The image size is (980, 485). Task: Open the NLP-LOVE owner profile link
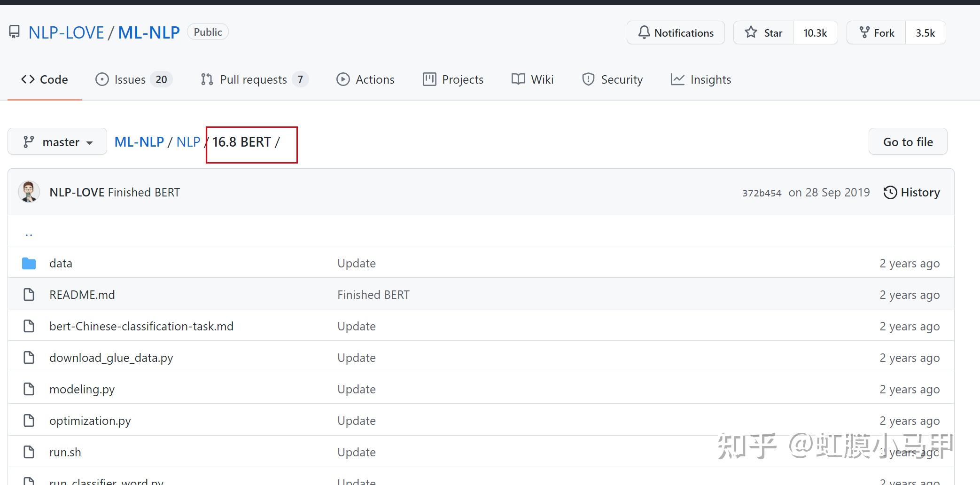(66, 32)
